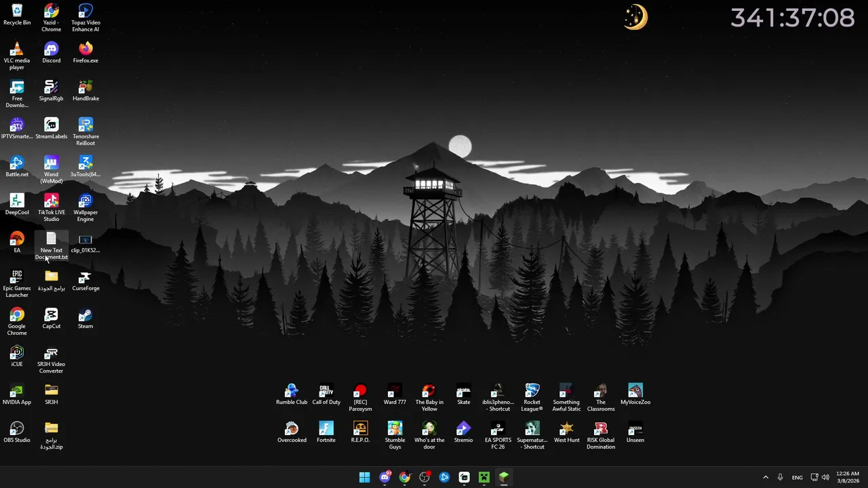868x488 pixels.
Task: Launch the Yazid - Chrome shortcut
Action: click(52, 18)
